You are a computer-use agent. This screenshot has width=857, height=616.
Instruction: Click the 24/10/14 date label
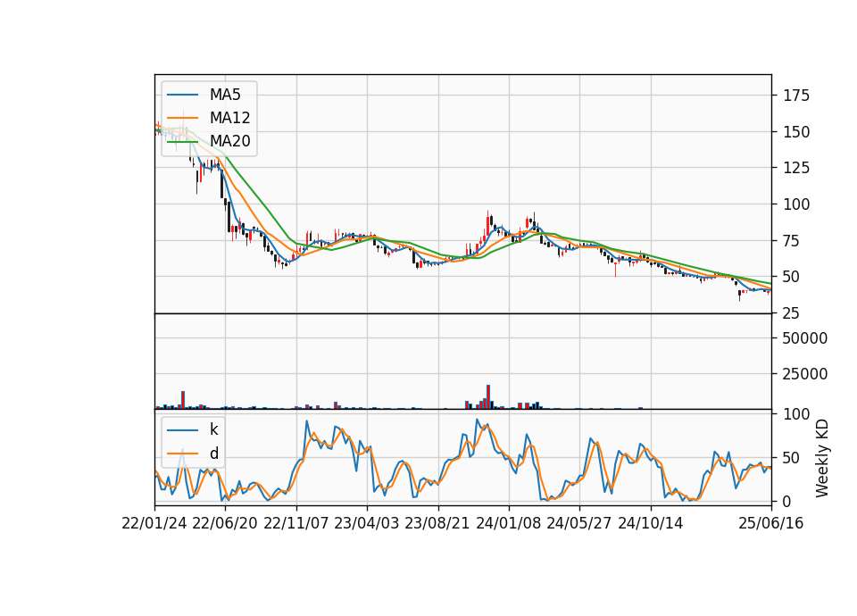pyautogui.click(x=651, y=523)
